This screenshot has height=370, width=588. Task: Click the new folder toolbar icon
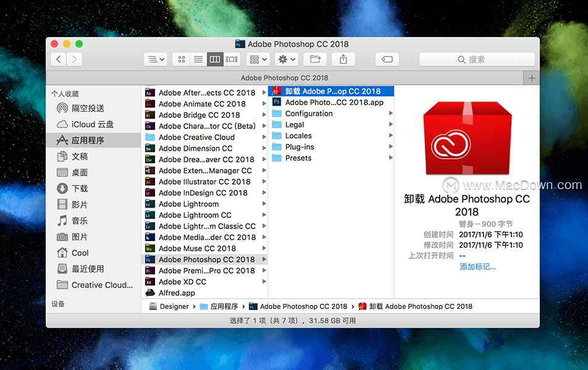315,59
